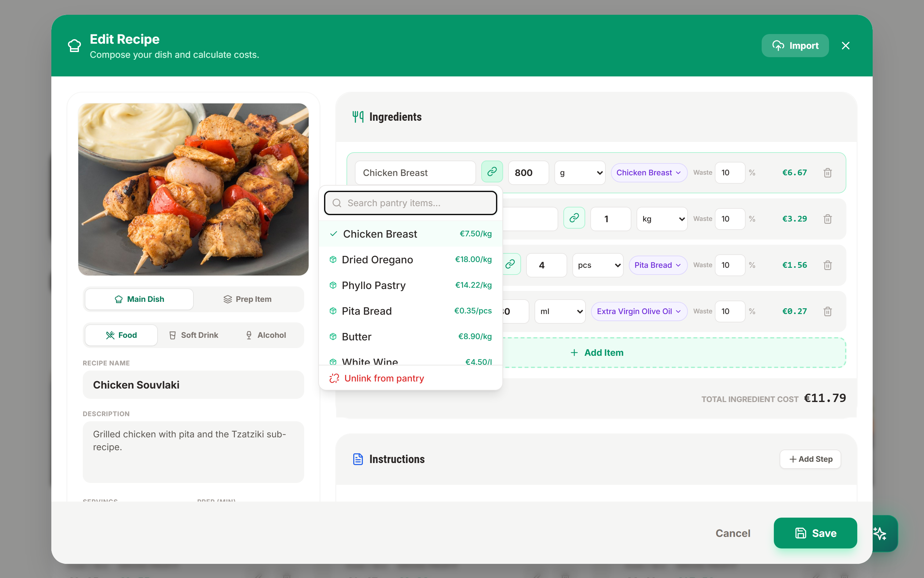Image resolution: width=924 pixels, height=578 pixels.
Task: Select Chicken Breast in pantry list
Action: click(x=410, y=233)
